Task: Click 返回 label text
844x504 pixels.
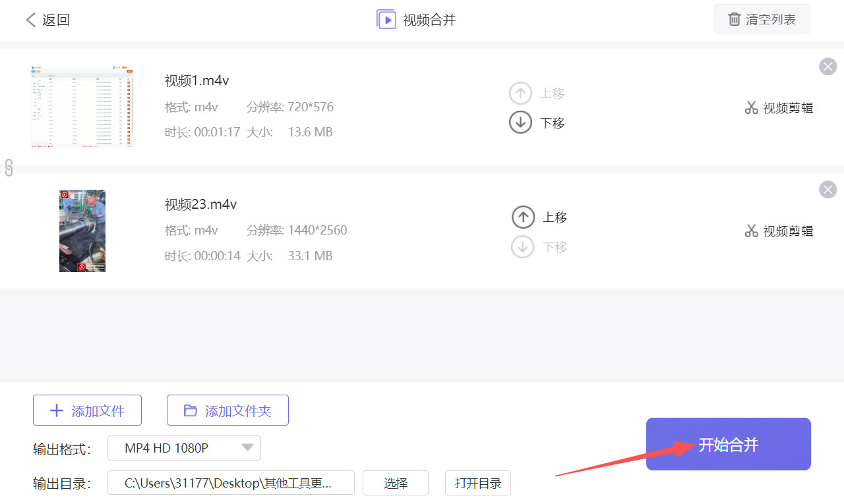Action: click(x=56, y=20)
